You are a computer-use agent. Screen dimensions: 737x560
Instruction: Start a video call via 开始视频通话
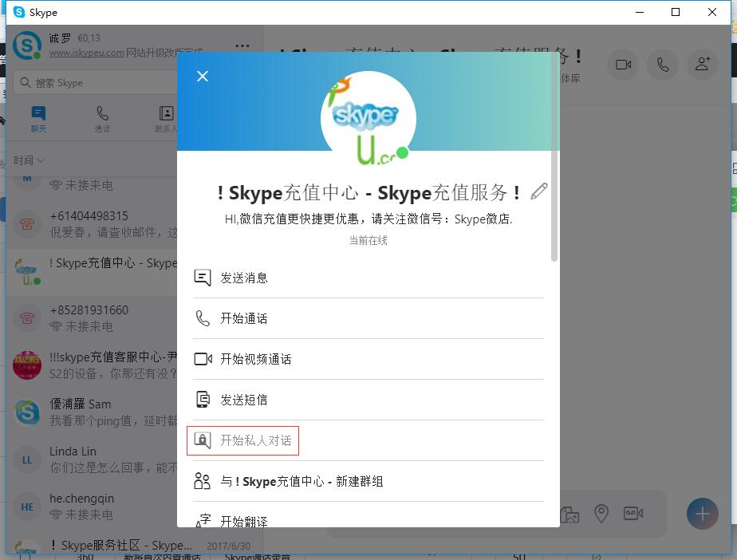(x=368, y=359)
